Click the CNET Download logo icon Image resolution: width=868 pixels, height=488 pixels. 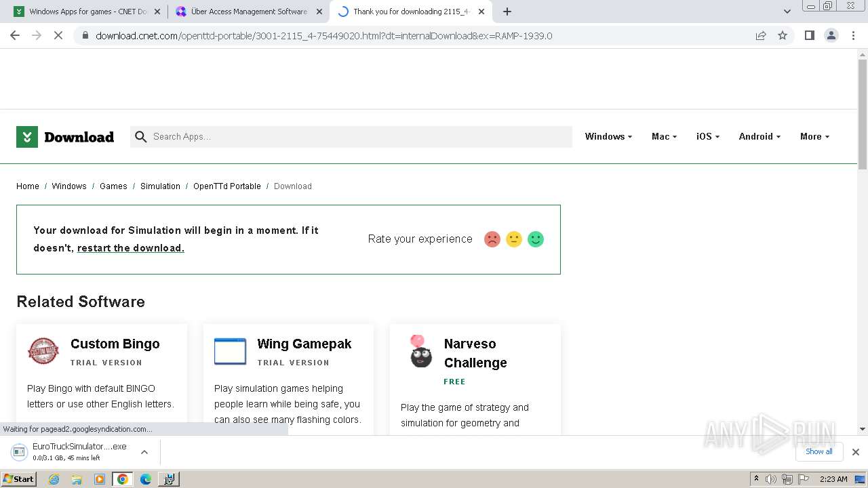27,137
